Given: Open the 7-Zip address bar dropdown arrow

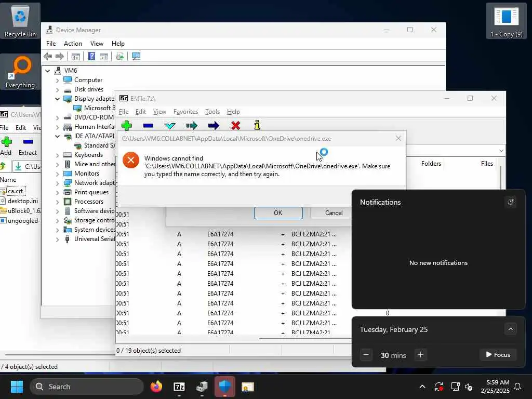Looking at the screenshot, I should pyautogui.click(x=501, y=151).
